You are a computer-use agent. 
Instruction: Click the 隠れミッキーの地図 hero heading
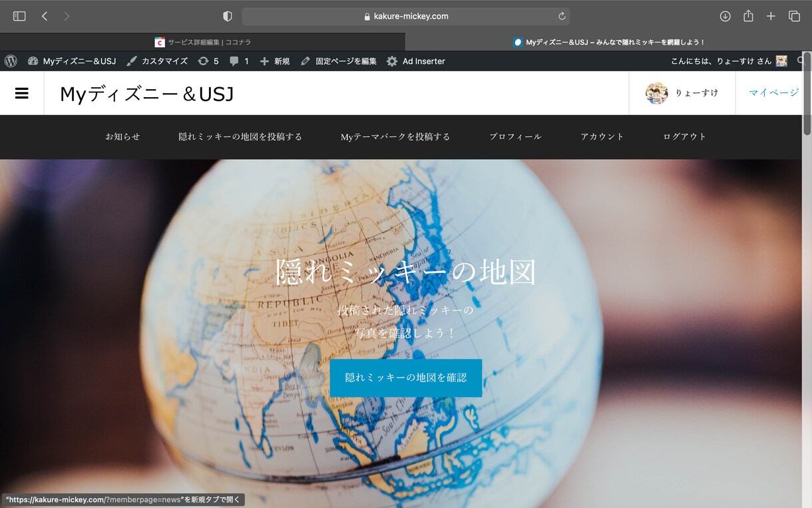tap(406, 272)
